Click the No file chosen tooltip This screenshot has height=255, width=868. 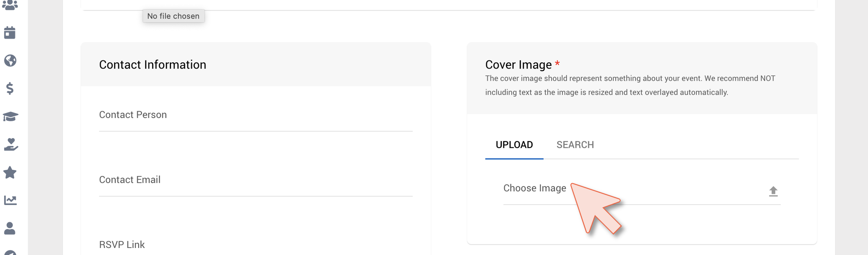[174, 16]
